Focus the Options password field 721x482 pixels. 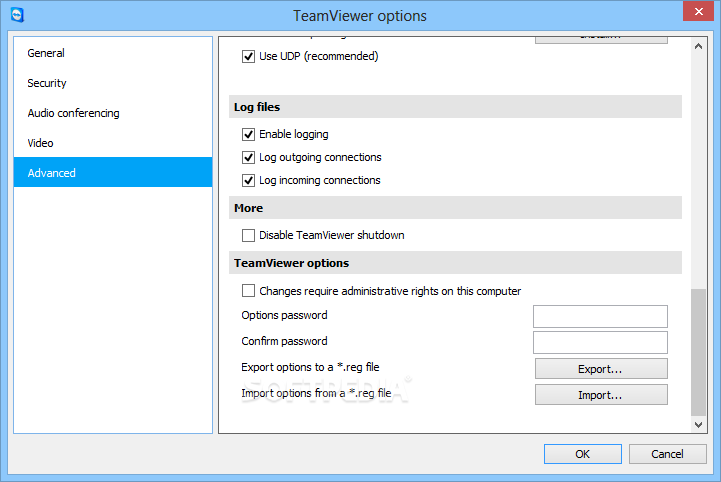(x=600, y=316)
